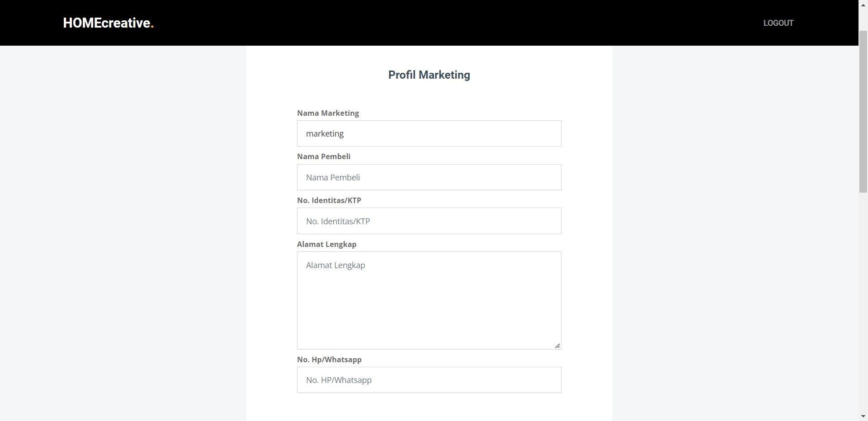Click the LOGOUT link
Image resolution: width=868 pixels, height=421 pixels.
point(778,23)
